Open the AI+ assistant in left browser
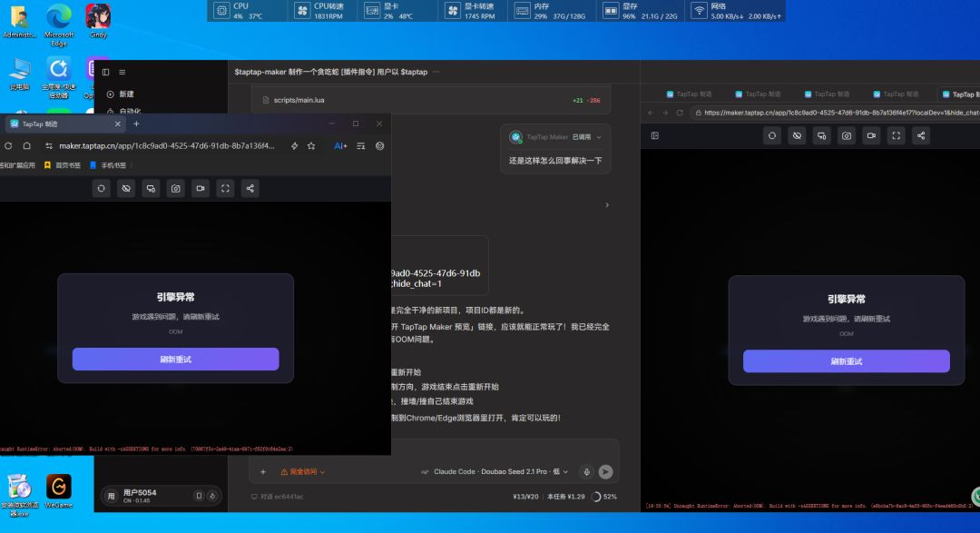This screenshot has width=980, height=533. click(340, 146)
